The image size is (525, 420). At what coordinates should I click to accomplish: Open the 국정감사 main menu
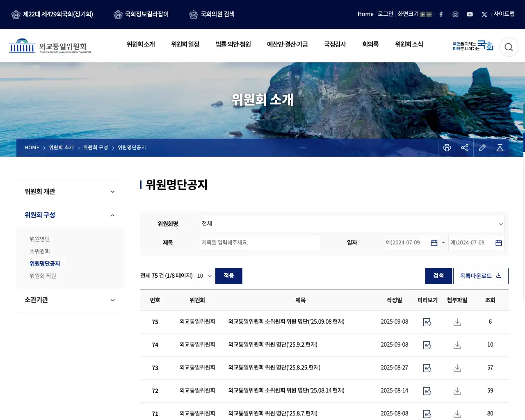pyautogui.click(x=335, y=44)
